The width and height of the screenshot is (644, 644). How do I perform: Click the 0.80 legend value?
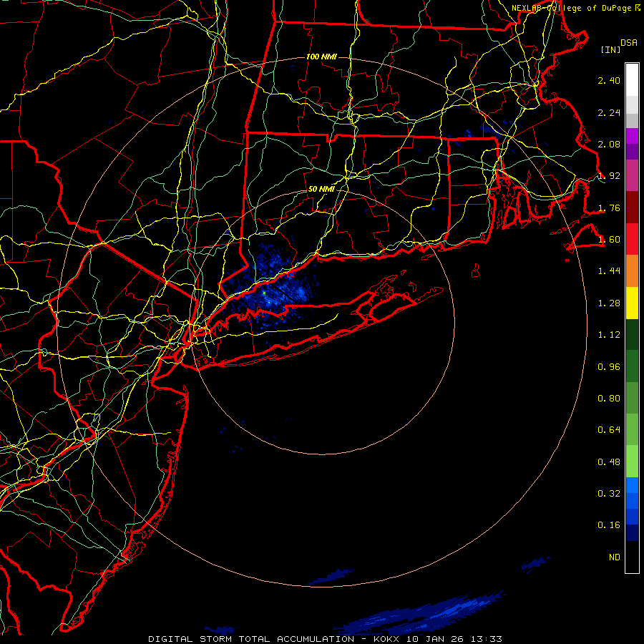[609, 399]
